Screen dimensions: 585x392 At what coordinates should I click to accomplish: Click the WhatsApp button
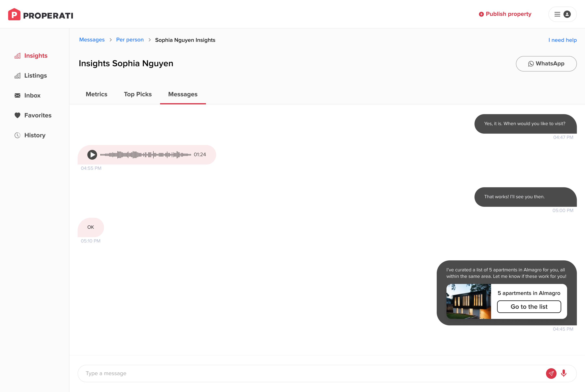pos(546,64)
